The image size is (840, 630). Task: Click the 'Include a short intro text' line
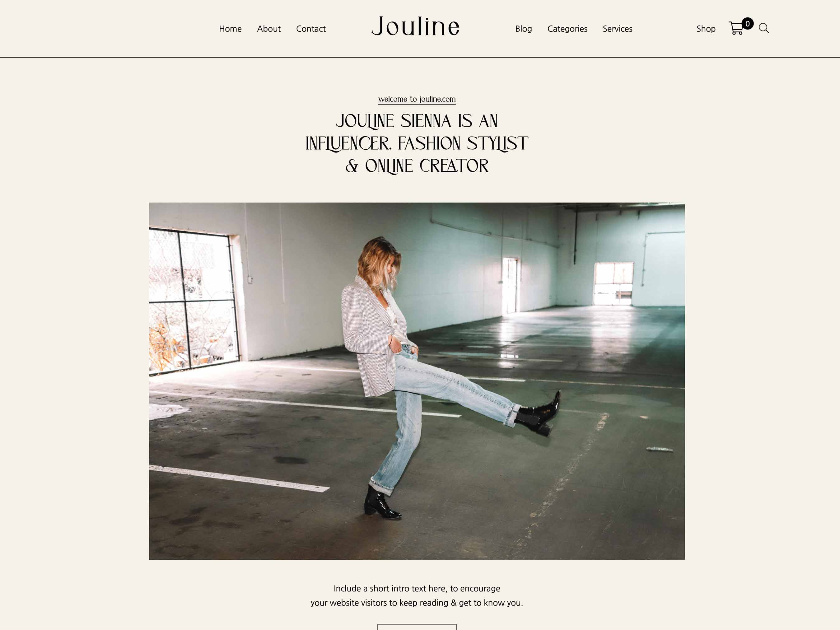pyautogui.click(x=417, y=589)
